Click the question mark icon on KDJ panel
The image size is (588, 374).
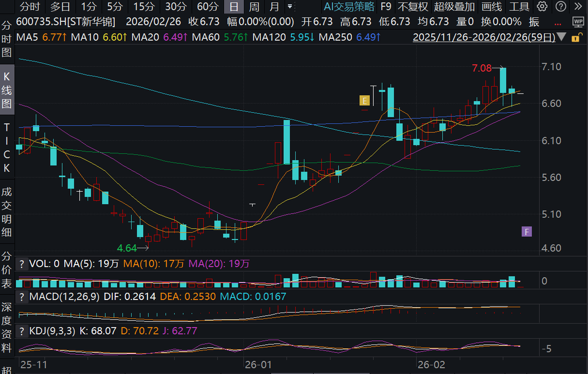(21, 330)
